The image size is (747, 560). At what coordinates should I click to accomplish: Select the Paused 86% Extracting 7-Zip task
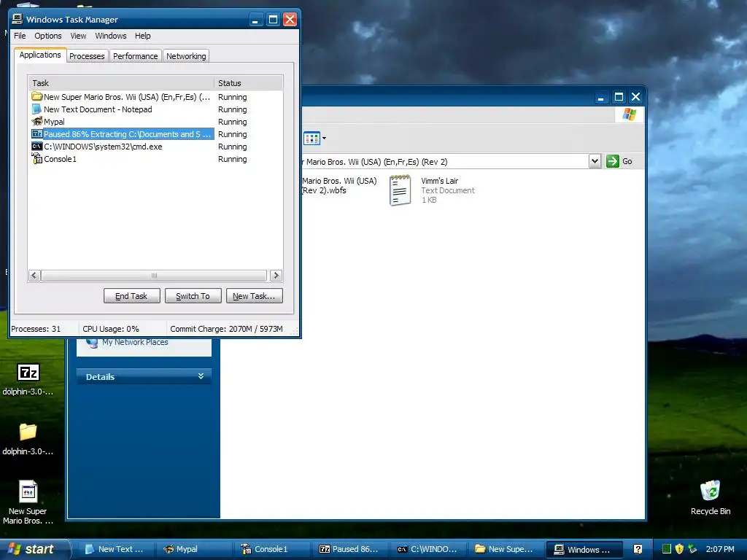pos(123,134)
